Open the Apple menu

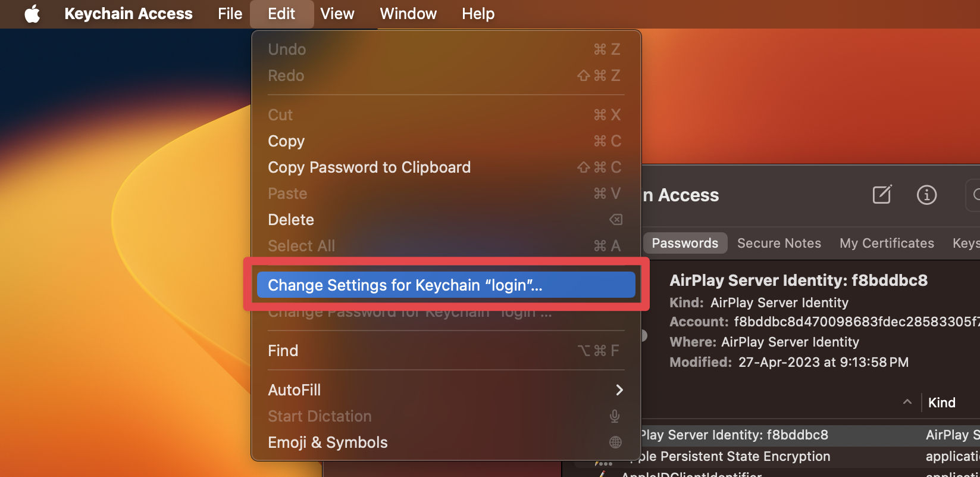32,14
